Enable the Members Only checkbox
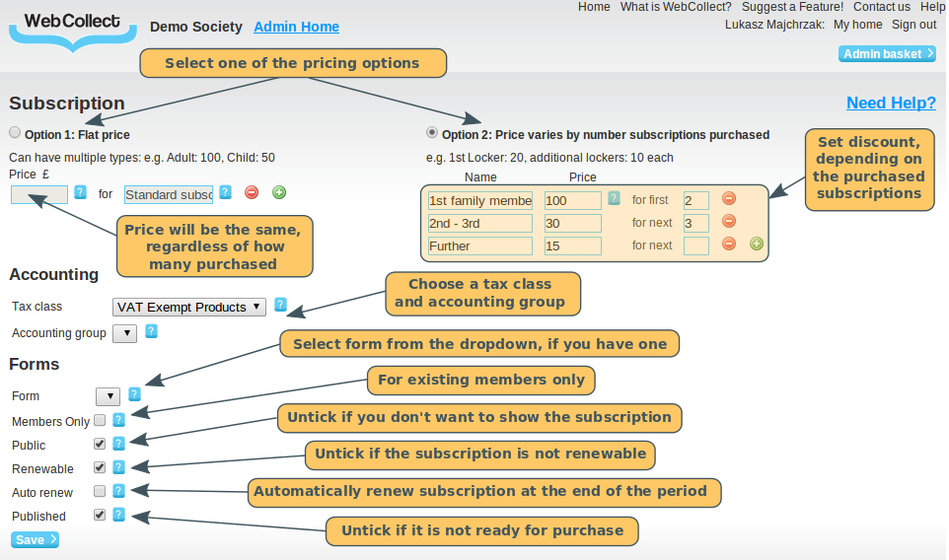The height and width of the screenshot is (560, 949). click(100, 421)
